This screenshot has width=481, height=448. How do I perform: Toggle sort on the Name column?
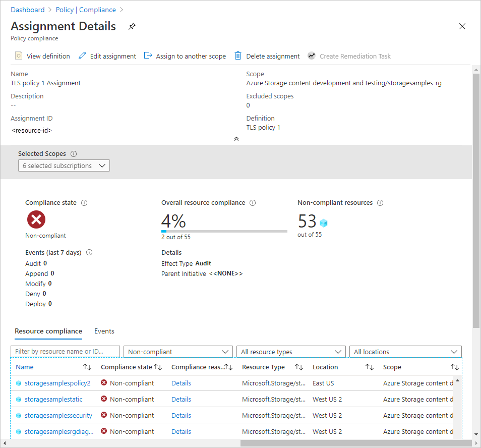click(87, 367)
